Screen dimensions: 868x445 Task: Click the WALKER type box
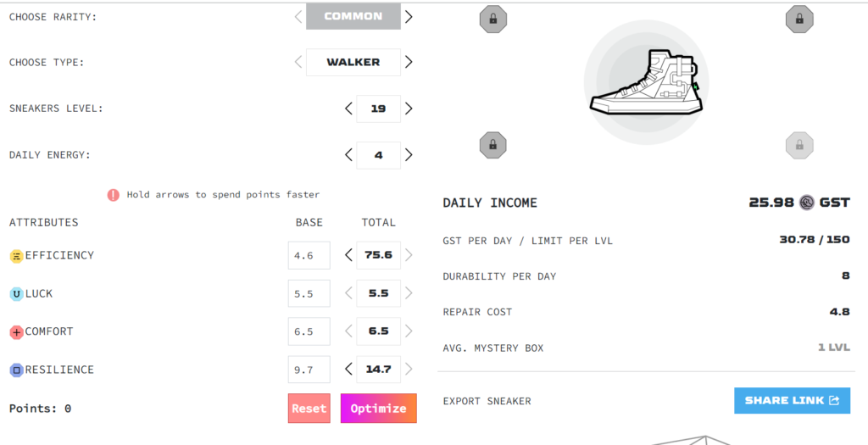tap(353, 62)
